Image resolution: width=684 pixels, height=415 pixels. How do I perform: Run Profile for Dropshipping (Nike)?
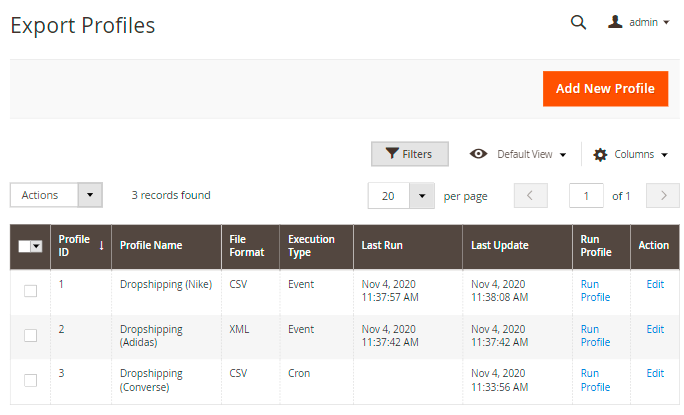(595, 291)
